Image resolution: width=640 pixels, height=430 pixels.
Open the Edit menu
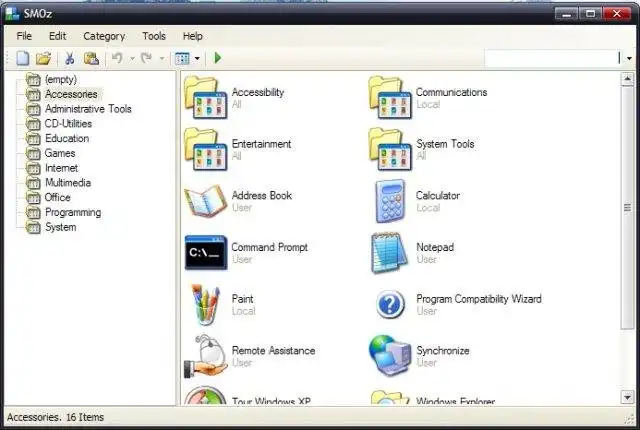click(58, 36)
